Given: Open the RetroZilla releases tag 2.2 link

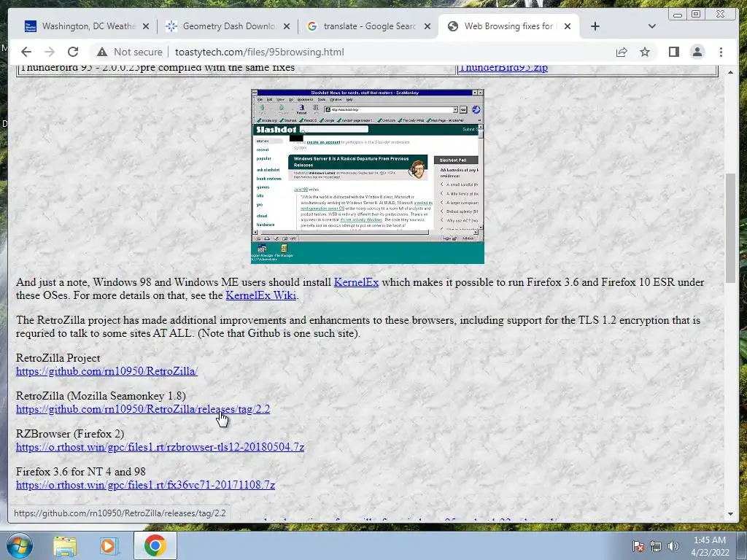Looking at the screenshot, I should pyautogui.click(x=143, y=409).
